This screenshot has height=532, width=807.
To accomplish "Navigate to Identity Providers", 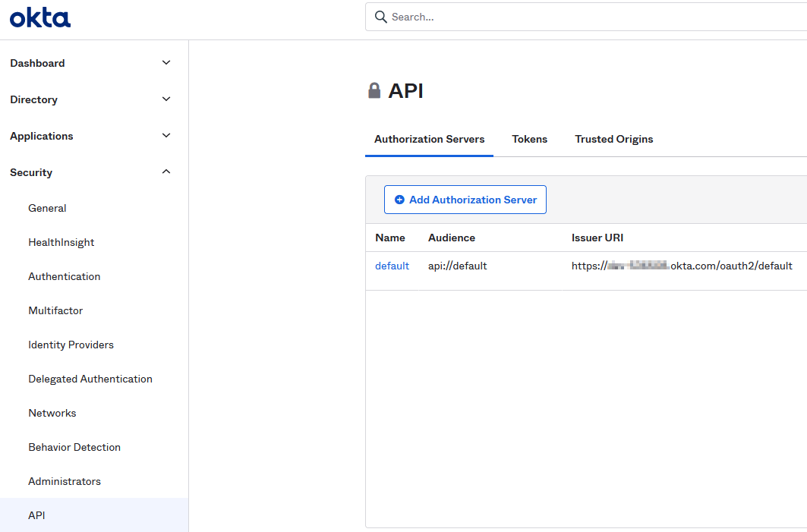I will click(x=71, y=345).
